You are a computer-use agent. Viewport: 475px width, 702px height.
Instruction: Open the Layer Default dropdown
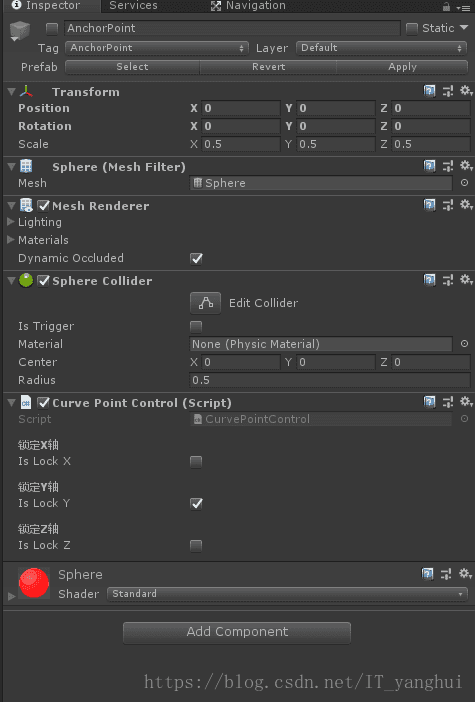382,48
